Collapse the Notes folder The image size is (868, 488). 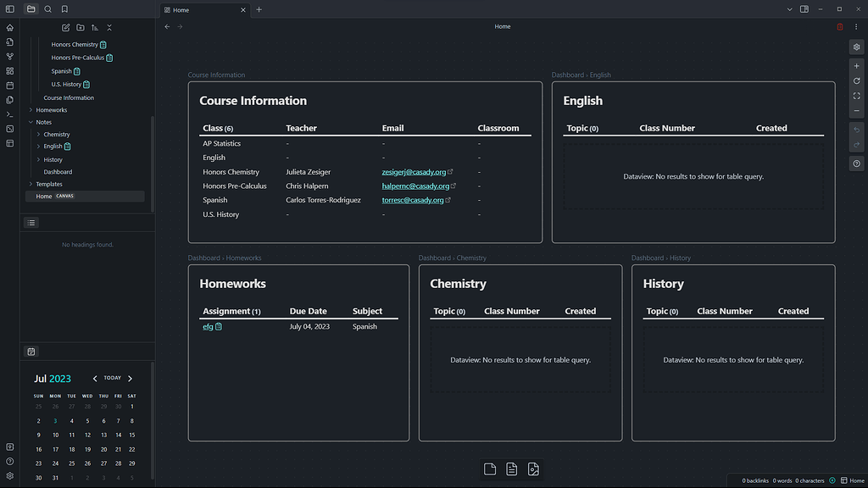point(31,123)
